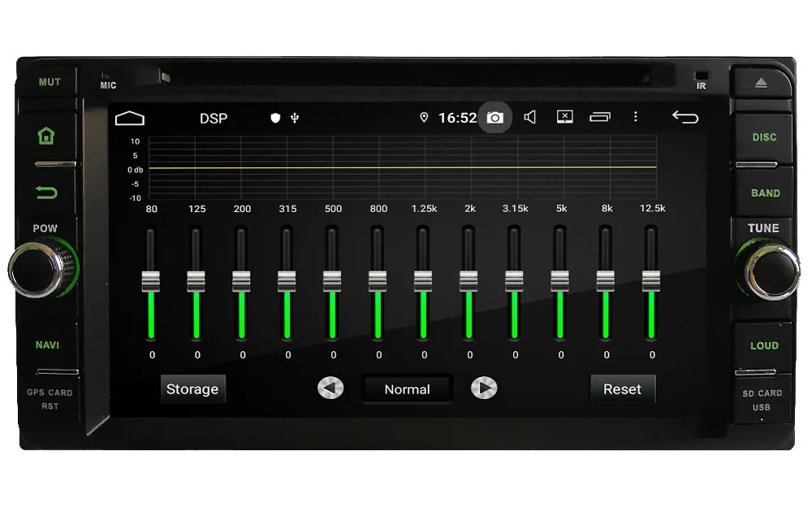Click the 315 Hz slider handle
Viewport: 812px width, 512px height.
[x=287, y=281]
